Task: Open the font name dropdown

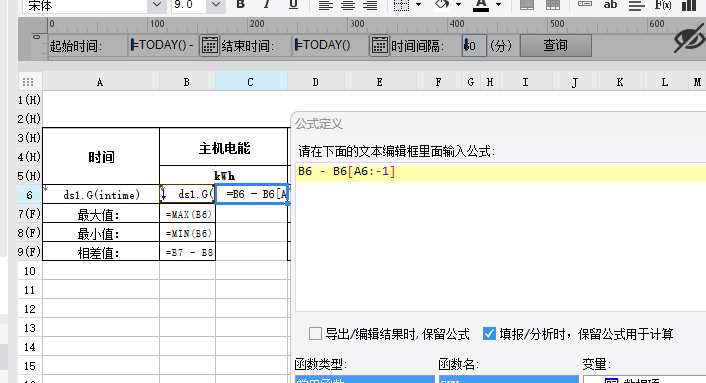Action: click(x=157, y=5)
